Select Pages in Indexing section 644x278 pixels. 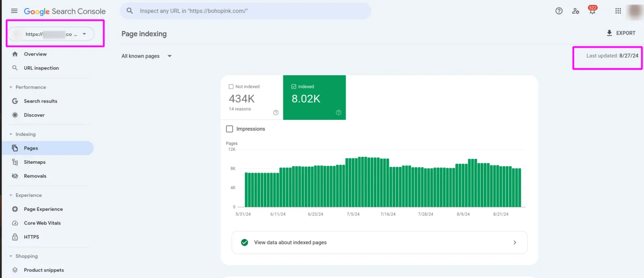tap(47, 148)
